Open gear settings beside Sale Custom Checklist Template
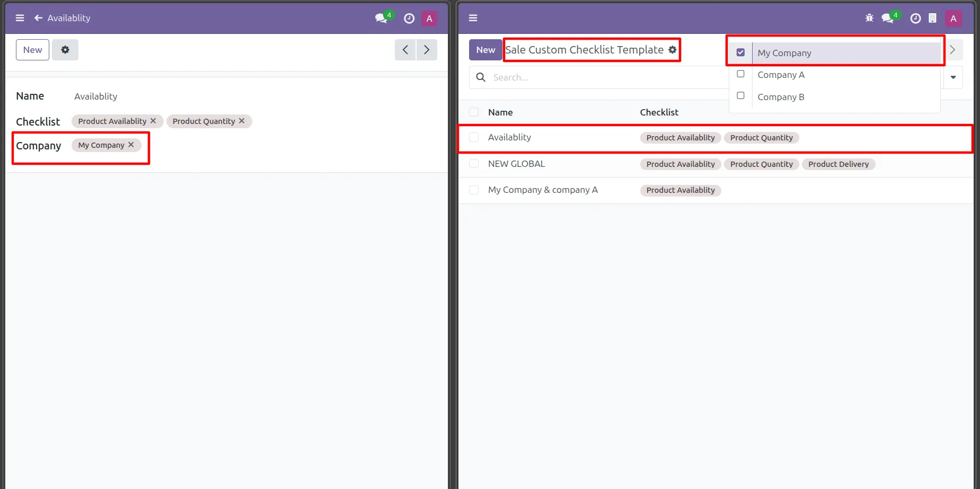This screenshot has height=489, width=980. coord(673,50)
